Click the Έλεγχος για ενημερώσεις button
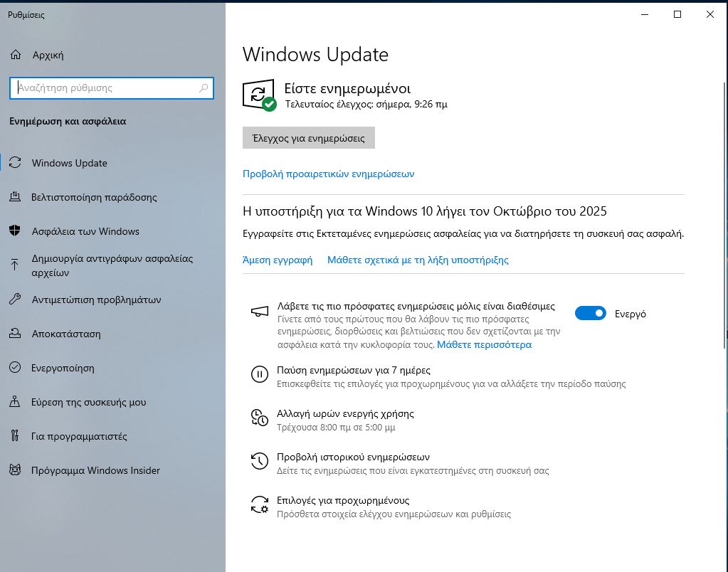Screen dimensions: 728x572 pos(308,138)
